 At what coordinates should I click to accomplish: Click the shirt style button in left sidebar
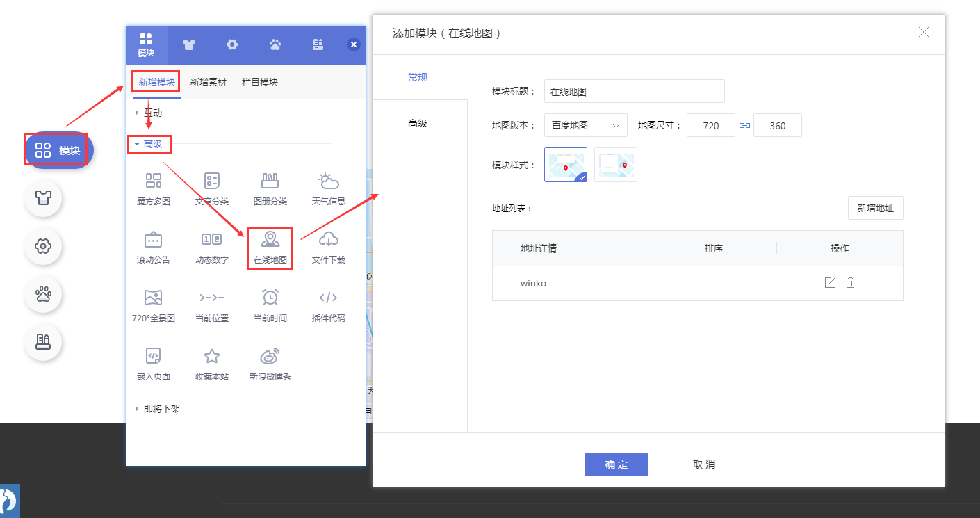tap(43, 197)
